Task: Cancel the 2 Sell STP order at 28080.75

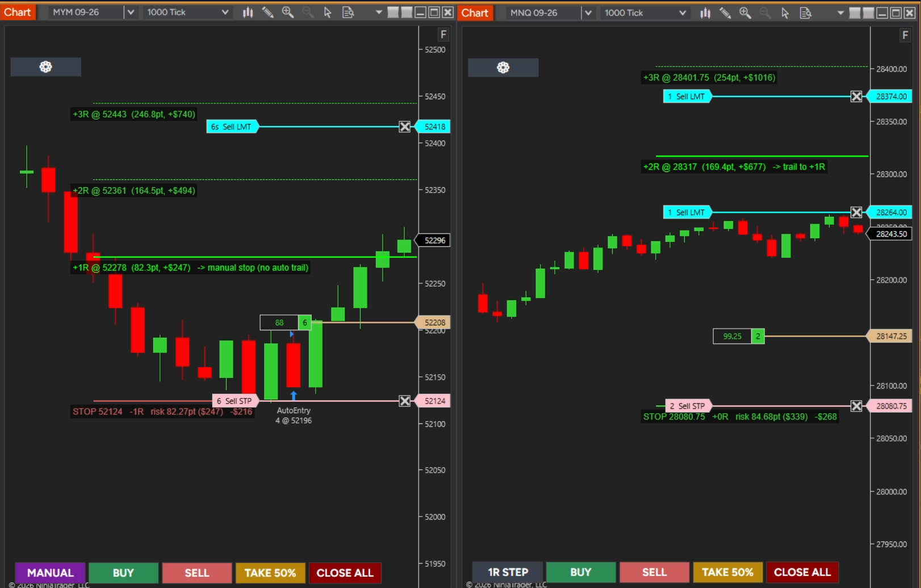Action: pyautogui.click(x=856, y=406)
